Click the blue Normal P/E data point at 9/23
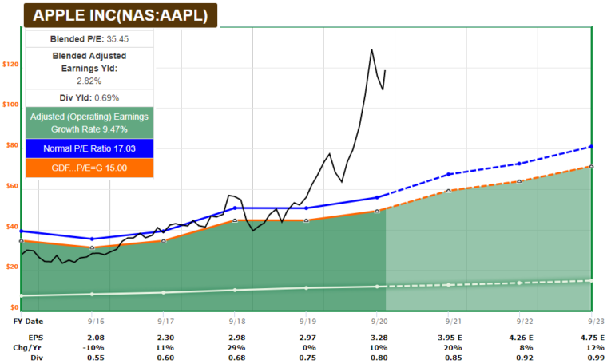 click(590, 147)
